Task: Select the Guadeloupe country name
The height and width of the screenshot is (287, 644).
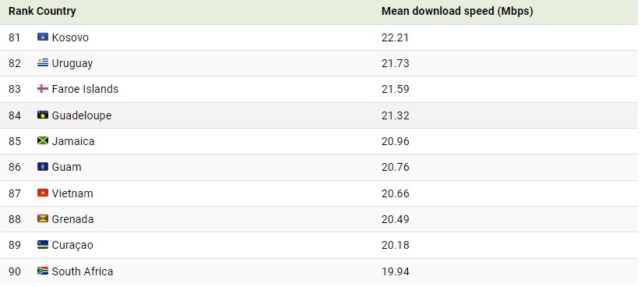Action: 82,115
